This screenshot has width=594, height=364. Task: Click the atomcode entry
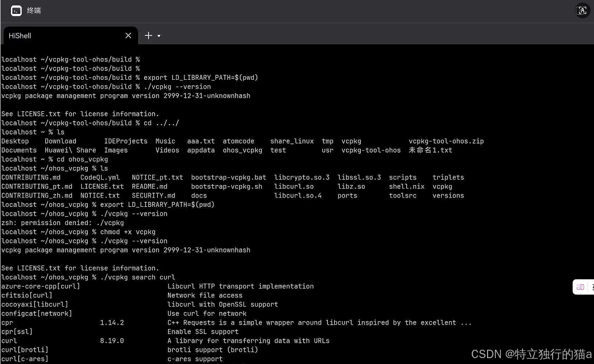coord(239,141)
